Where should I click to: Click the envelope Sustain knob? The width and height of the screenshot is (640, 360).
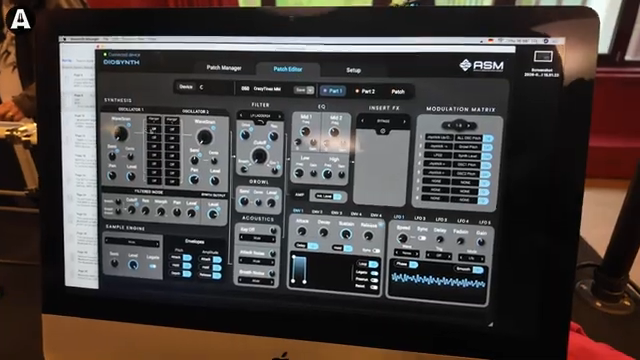point(346,234)
